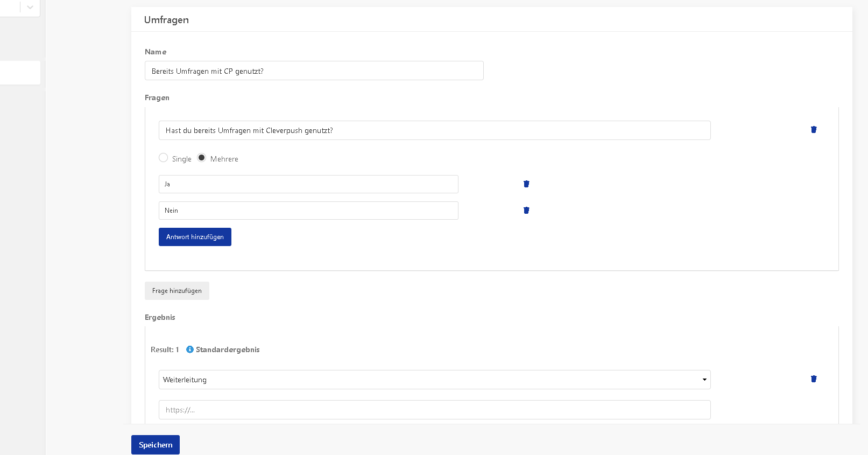
Task: Add an answer with 'Antwort hinzufügen'
Action: pos(195,237)
